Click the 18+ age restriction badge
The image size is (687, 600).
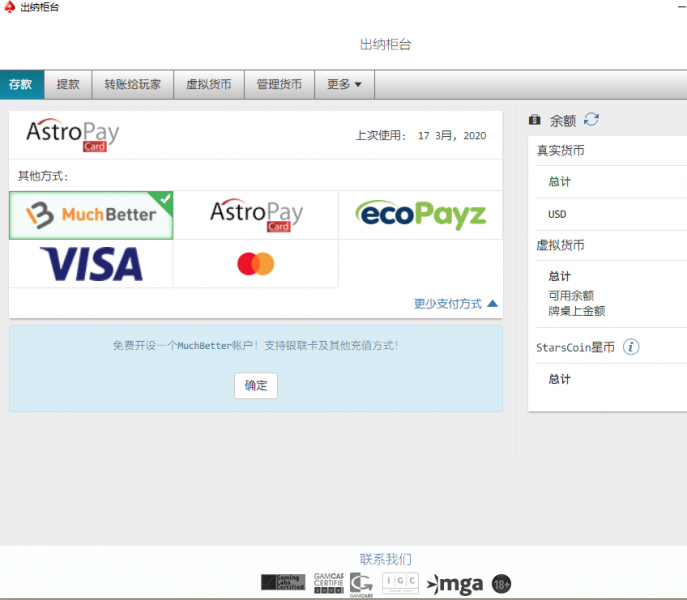tap(501, 584)
